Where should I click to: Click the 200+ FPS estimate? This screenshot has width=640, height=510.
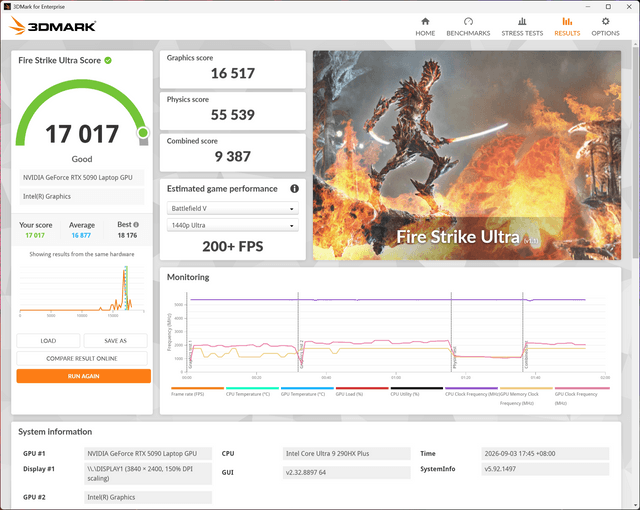(x=233, y=246)
